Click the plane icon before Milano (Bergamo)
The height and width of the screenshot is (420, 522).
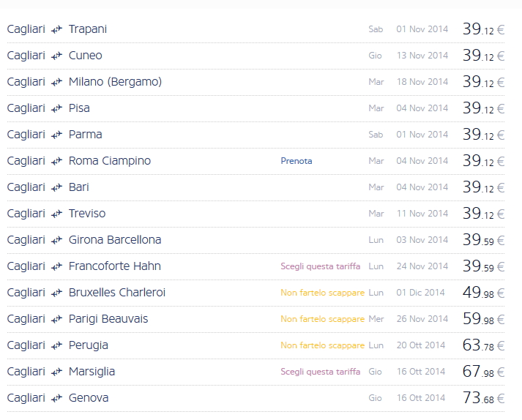coord(56,83)
